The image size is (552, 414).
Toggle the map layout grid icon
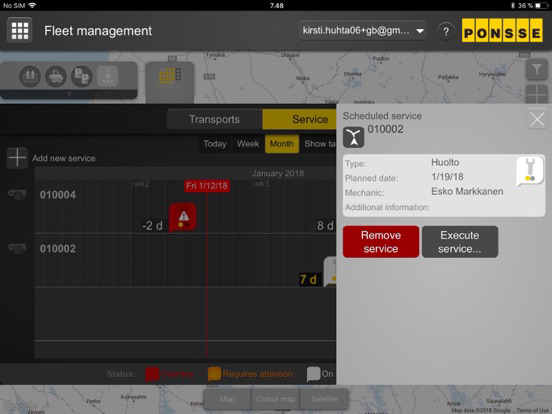537,94
